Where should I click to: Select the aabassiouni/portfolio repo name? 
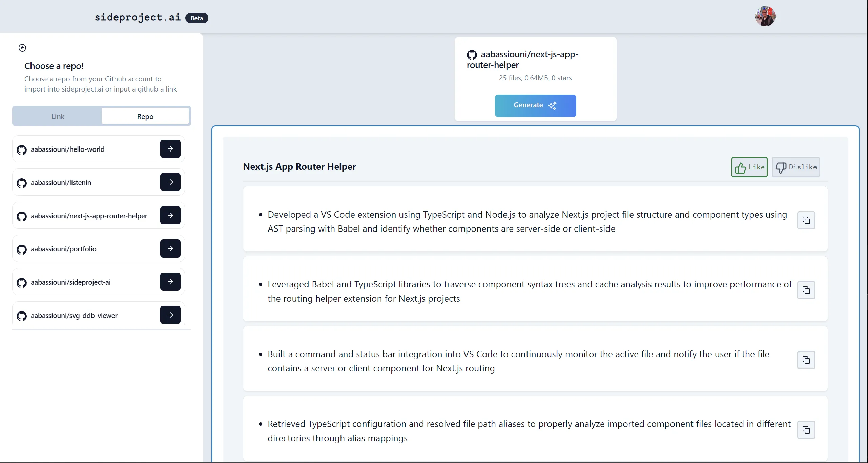tap(63, 249)
